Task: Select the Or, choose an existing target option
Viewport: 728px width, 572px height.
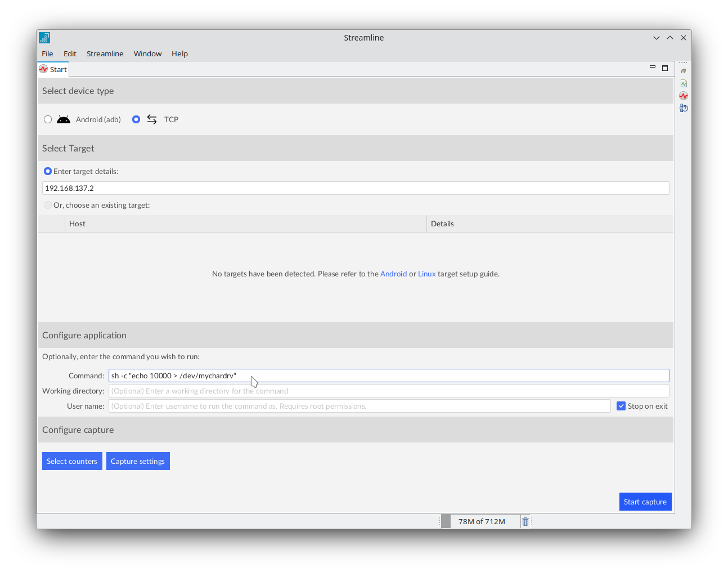Action: [x=48, y=205]
